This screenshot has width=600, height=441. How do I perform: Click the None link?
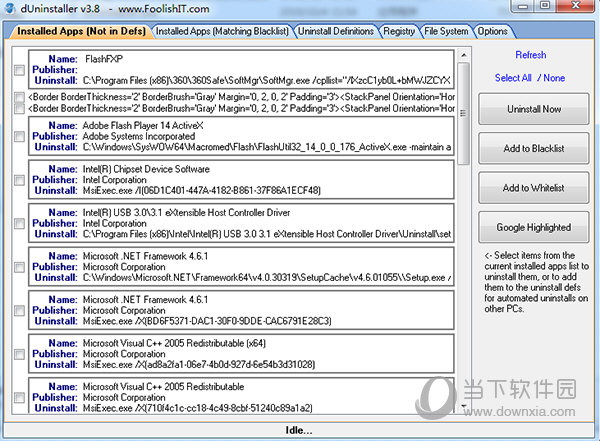[x=554, y=78]
